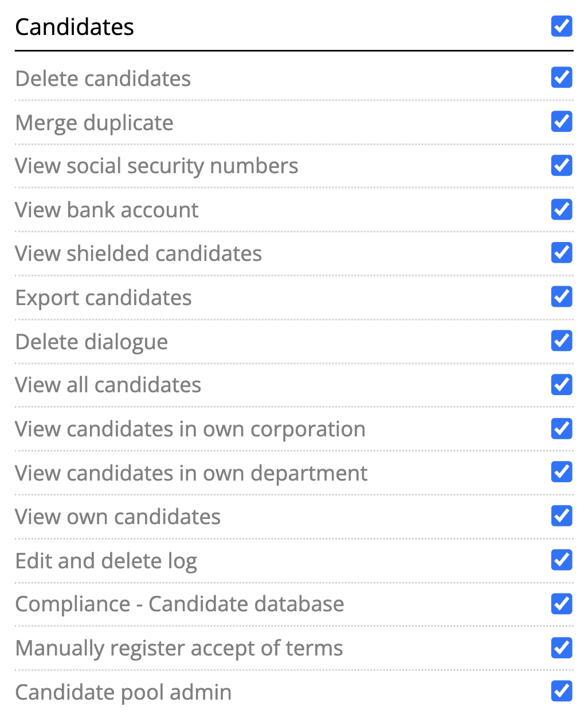Uncheck View own candidates checkbox
Image resolution: width=588 pixels, height=718 pixels.
pyautogui.click(x=561, y=516)
